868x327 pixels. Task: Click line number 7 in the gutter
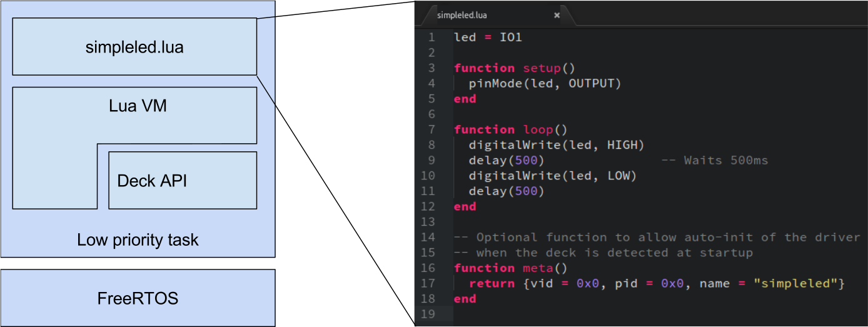click(431, 130)
